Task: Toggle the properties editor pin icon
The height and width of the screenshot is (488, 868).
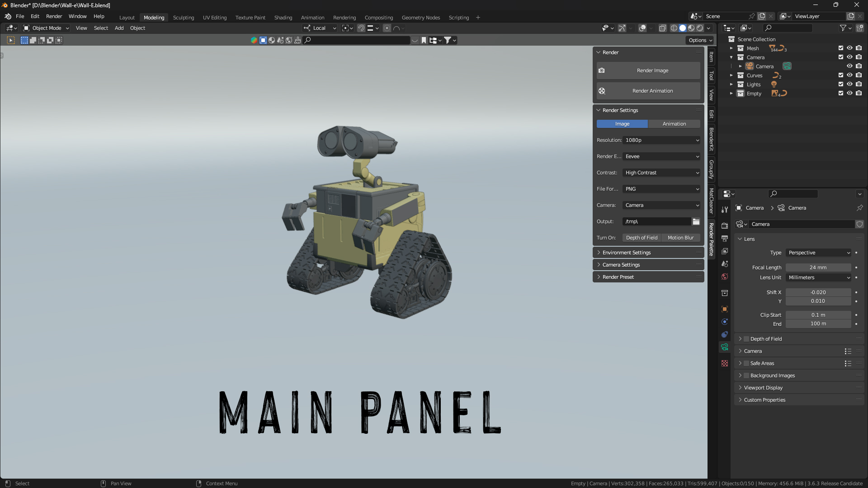Action: 859,208
